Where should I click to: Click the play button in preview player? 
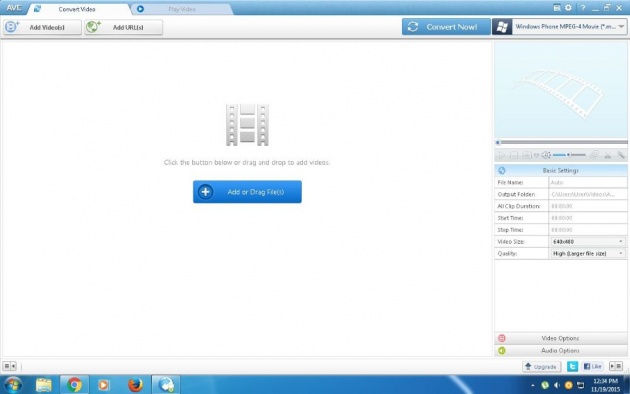(502, 155)
